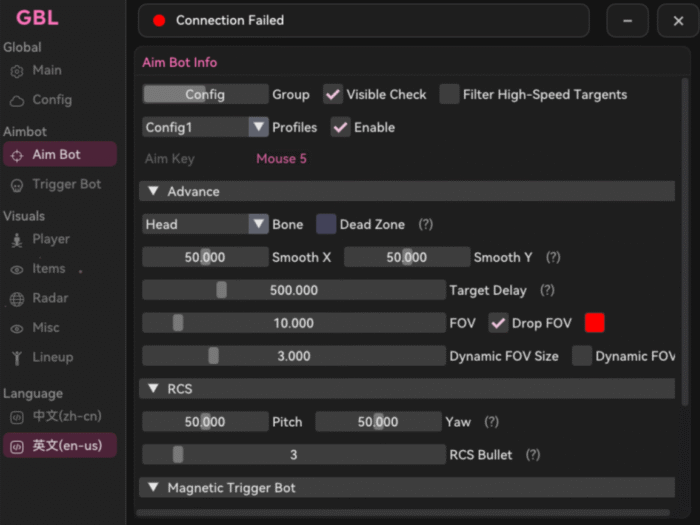Enable the Dead Zone checkbox
This screenshot has width=700, height=525.
pyautogui.click(x=326, y=224)
